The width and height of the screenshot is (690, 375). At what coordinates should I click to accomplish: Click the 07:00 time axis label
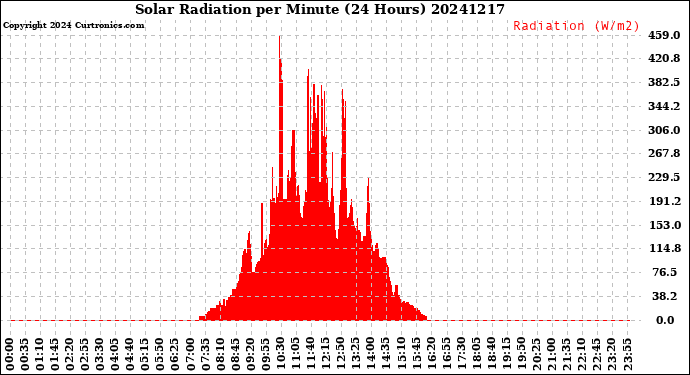point(191,355)
